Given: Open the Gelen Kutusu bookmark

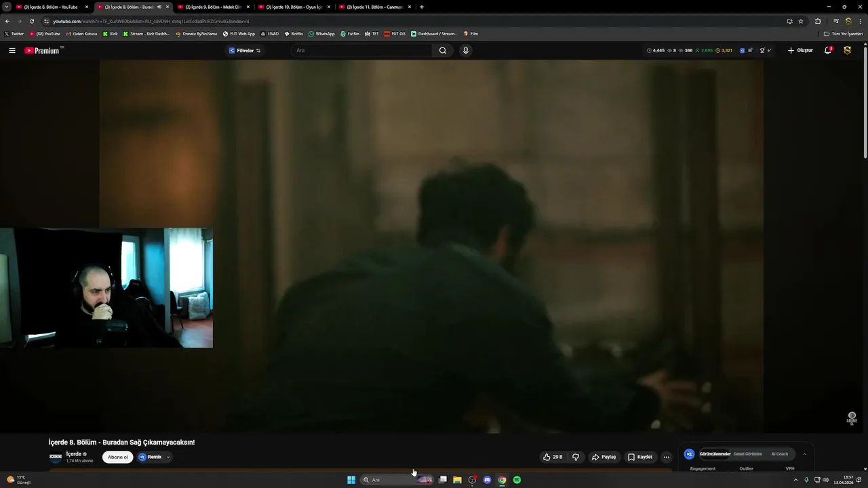Looking at the screenshot, I should click(x=81, y=34).
